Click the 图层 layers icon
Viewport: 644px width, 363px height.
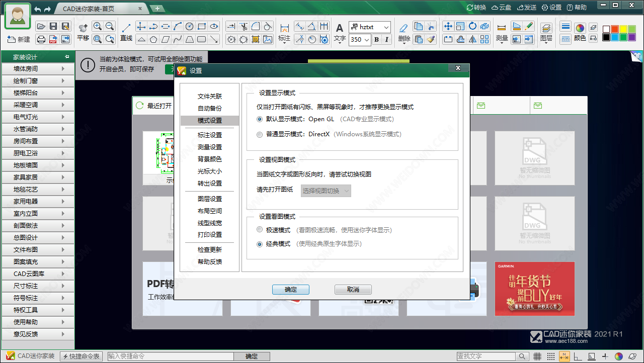(546, 28)
